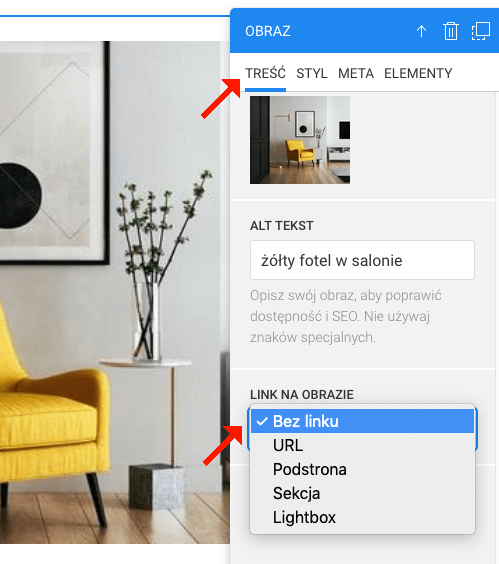Click the OBRAZ panel header title
This screenshot has width=499, height=564.
[268, 31]
